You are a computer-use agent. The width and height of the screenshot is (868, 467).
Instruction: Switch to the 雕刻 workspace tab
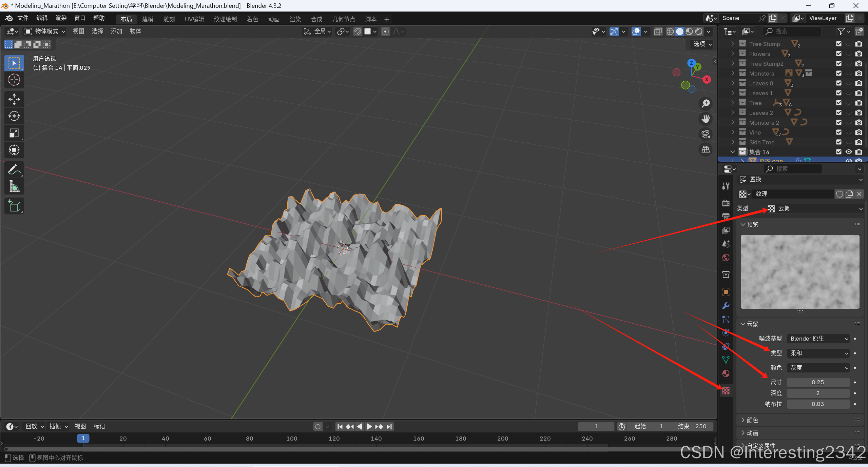[x=169, y=19]
